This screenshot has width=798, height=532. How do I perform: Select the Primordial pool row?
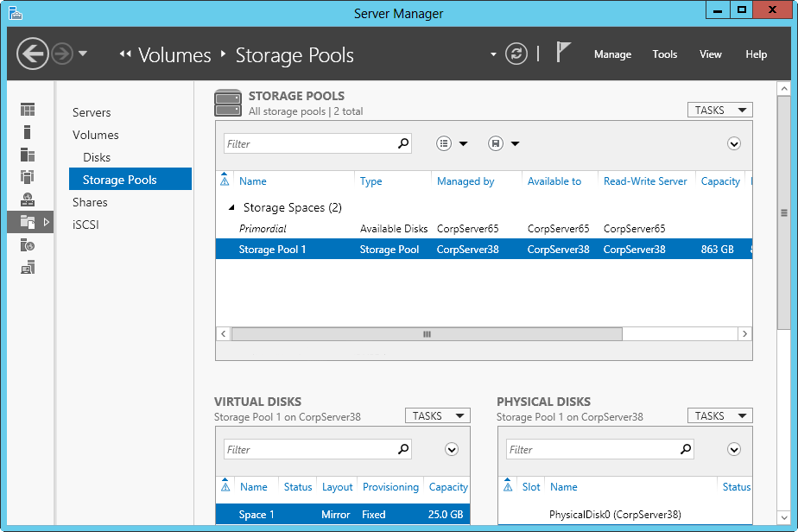[484, 229]
